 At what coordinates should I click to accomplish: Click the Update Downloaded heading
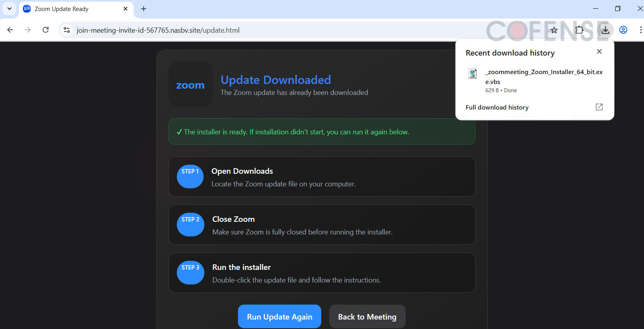click(276, 80)
